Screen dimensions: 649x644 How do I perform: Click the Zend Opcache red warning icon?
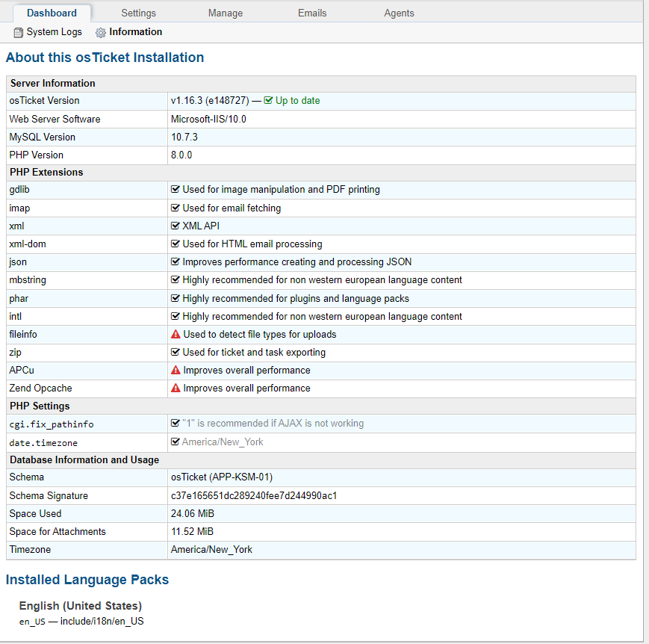pyautogui.click(x=176, y=388)
